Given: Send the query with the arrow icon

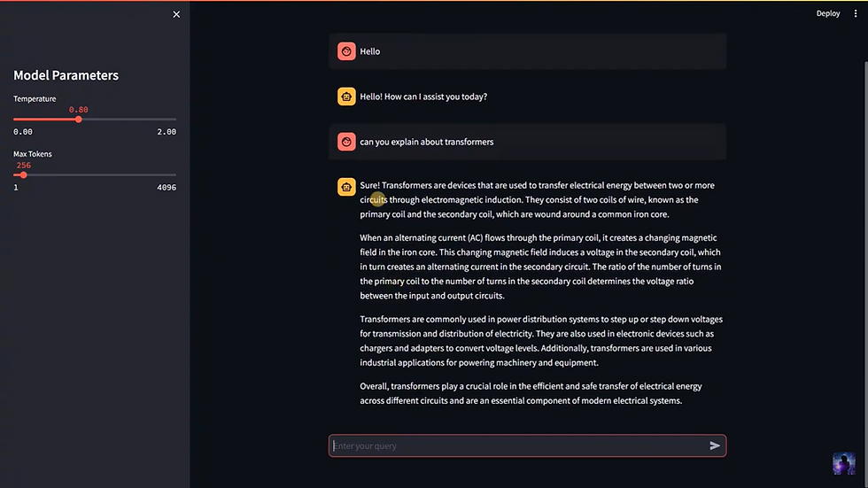Looking at the screenshot, I should tap(715, 445).
